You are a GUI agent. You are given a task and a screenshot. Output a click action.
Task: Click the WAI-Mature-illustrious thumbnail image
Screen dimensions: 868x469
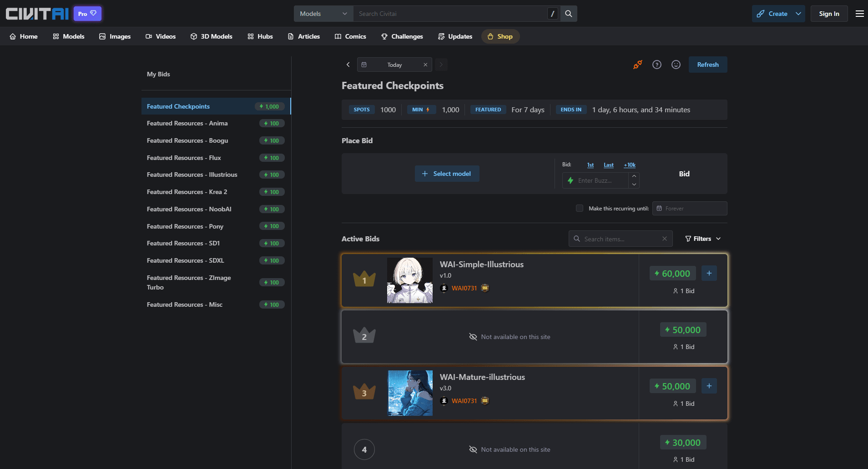click(x=410, y=393)
